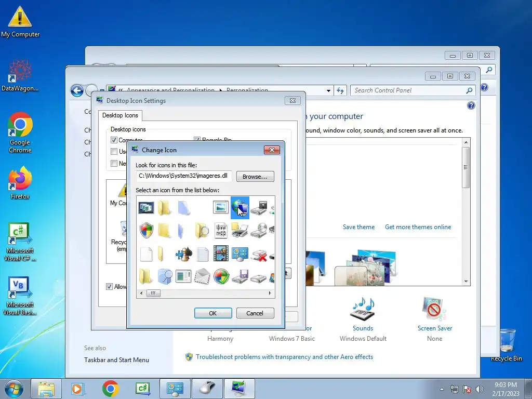Select My Computer warning icon on desktop
Image resolution: width=532 pixels, height=399 pixels.
tap(20, 22)
